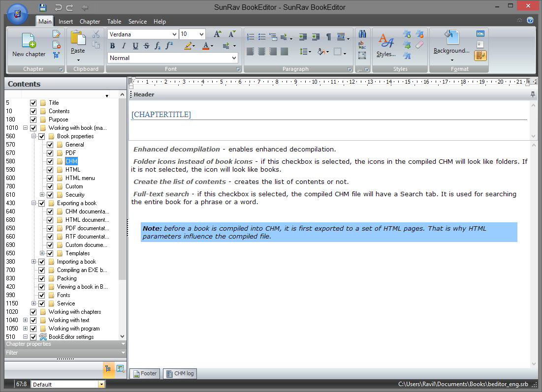Expand the Working with text node
This screenshot has height=392, width=542.
point(25,320)
